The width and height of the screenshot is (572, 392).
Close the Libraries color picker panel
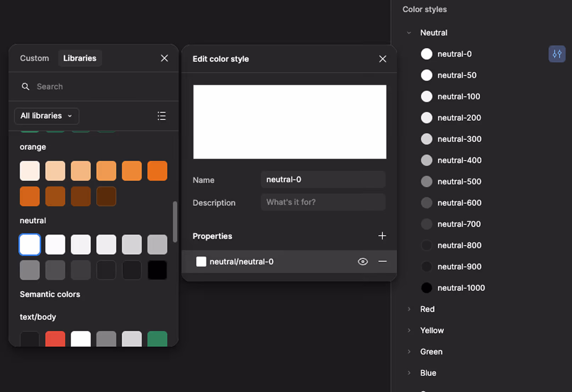[x=164, y=58]
